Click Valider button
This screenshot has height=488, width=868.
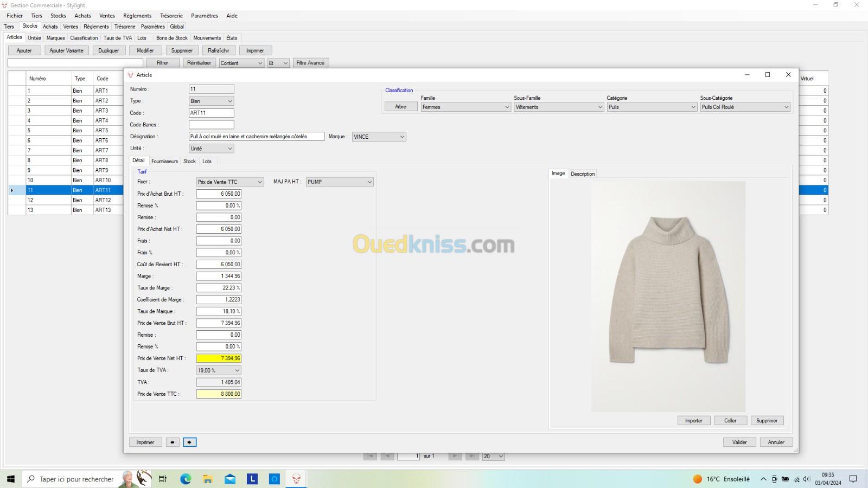(739, 442)
